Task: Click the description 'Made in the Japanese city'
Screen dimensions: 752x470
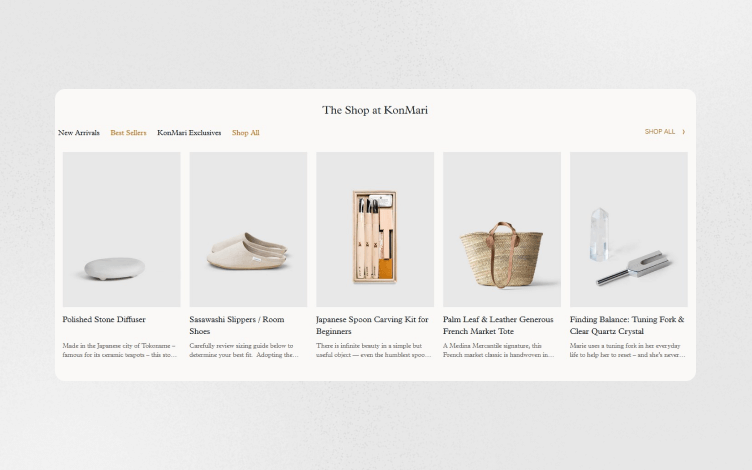Action: tap(119, 350)
